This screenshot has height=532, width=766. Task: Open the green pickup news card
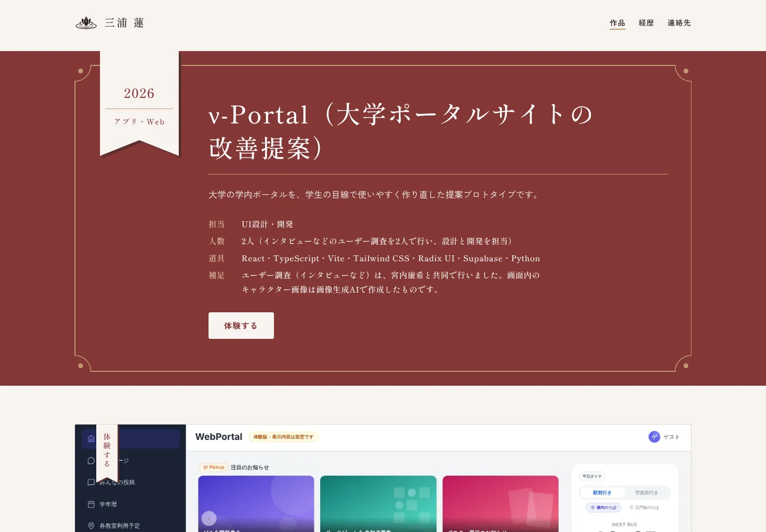[x=378, y=504]
